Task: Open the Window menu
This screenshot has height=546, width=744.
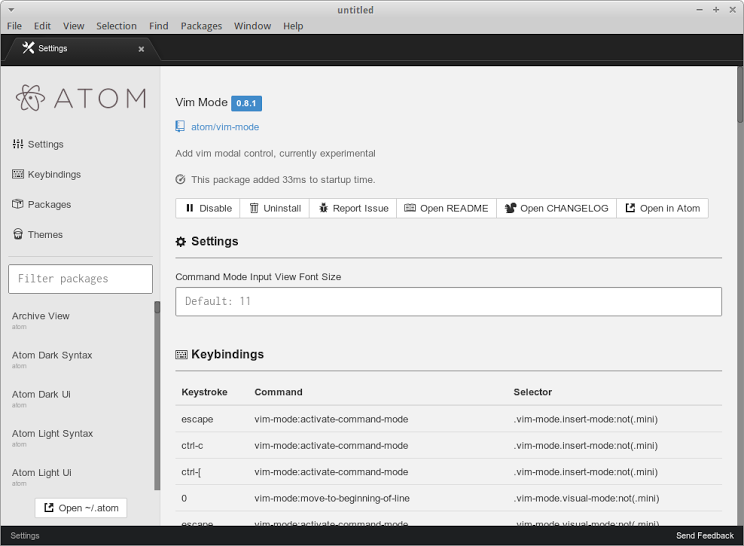Action: tap(252, 26)
